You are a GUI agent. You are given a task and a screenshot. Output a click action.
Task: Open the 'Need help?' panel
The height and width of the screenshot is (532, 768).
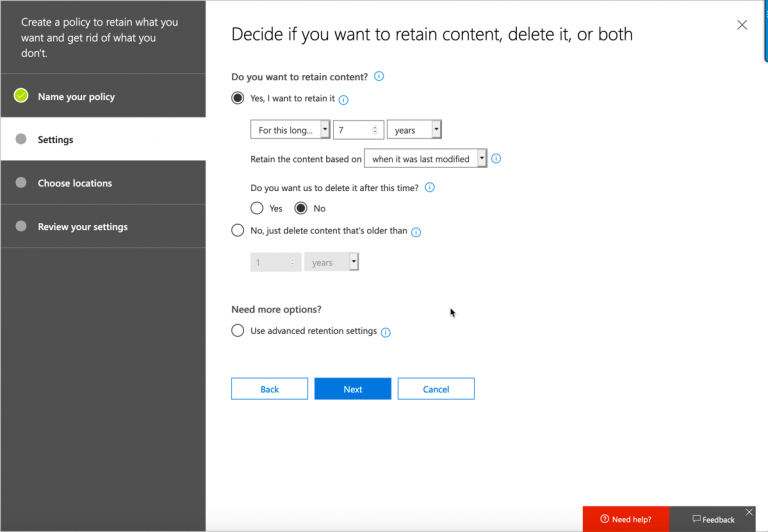point(626,519)
